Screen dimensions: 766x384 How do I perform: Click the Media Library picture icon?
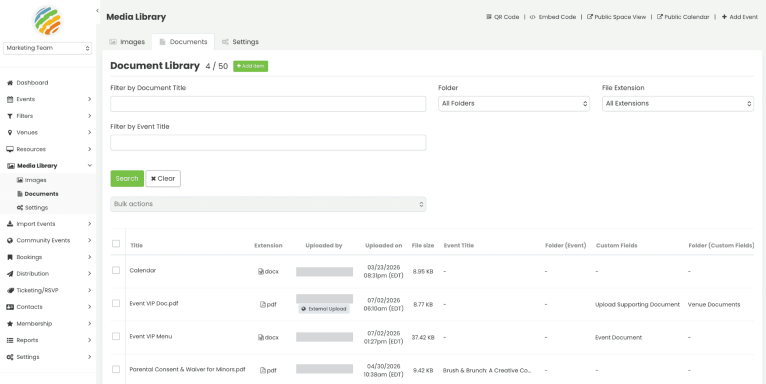10,166
